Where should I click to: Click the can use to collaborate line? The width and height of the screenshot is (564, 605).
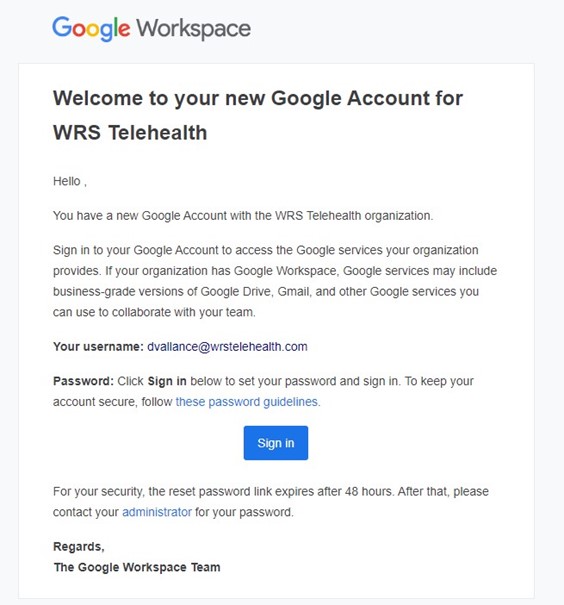[154, 312]
